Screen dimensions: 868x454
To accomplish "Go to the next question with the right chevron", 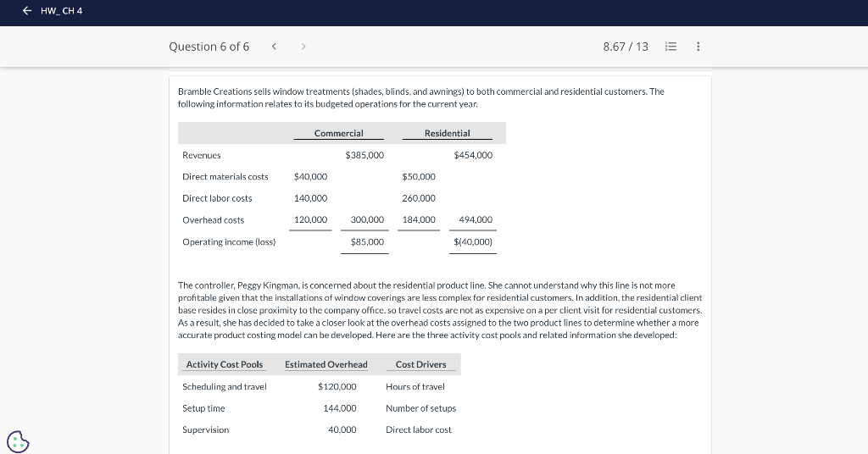I will pos(303,47).
